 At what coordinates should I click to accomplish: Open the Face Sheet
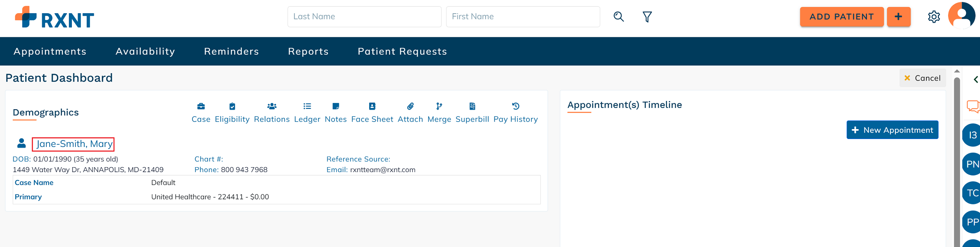tap(372, 107)
